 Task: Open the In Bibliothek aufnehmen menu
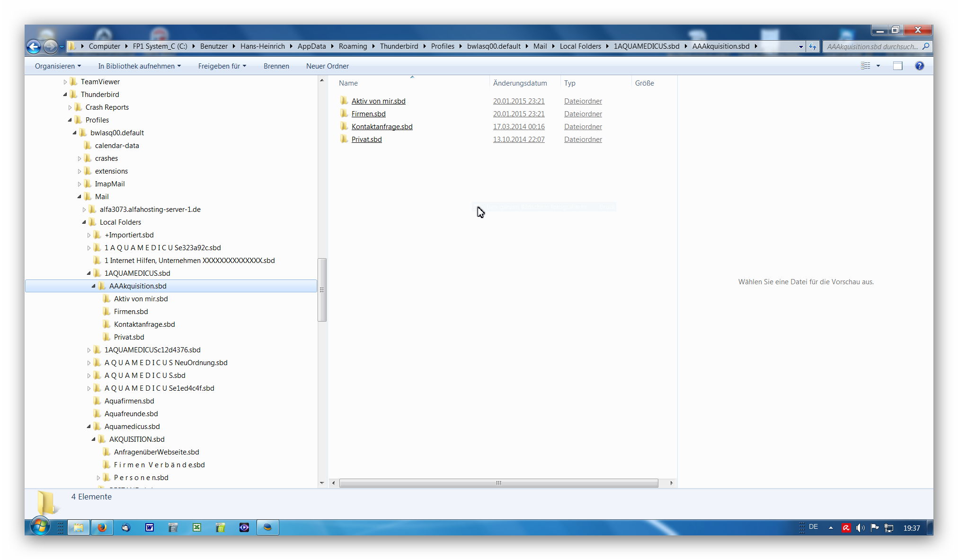point(140,66)
